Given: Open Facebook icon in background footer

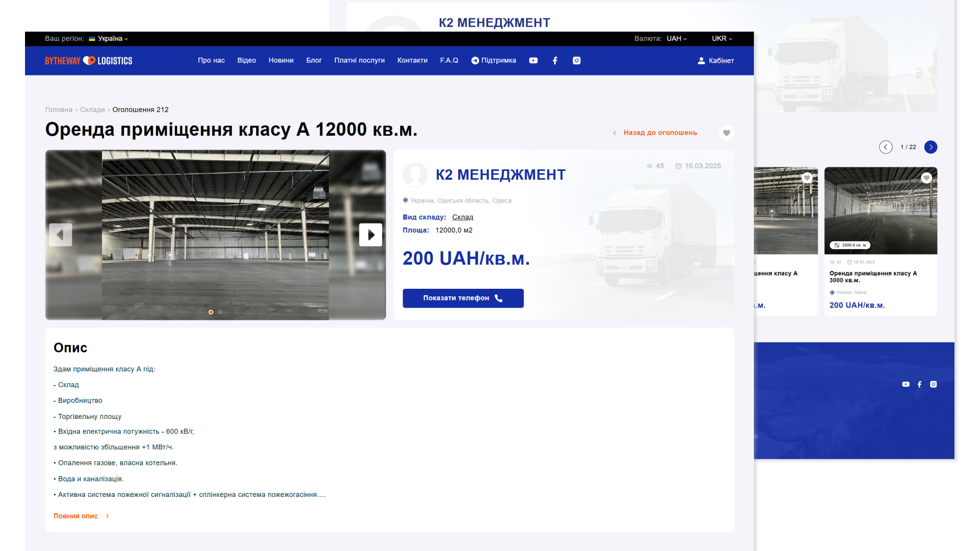Looking at the screenshot, I should coord(919,384).
